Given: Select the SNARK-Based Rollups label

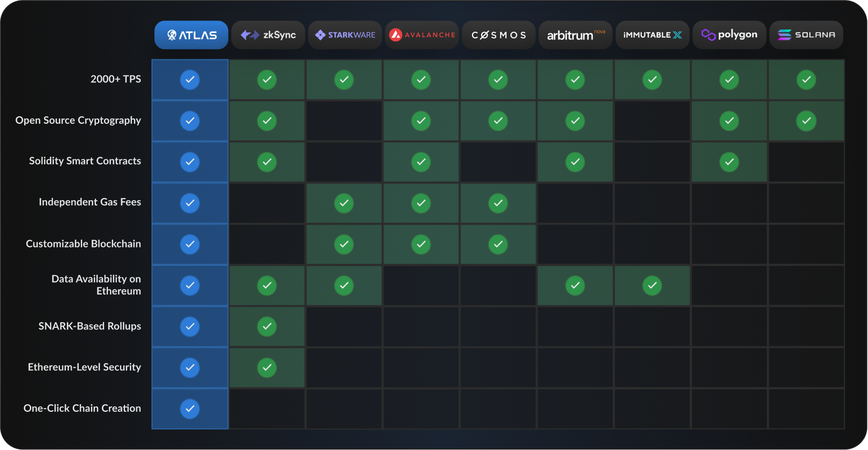Looking at the screenshot, I should pos(90,326).
